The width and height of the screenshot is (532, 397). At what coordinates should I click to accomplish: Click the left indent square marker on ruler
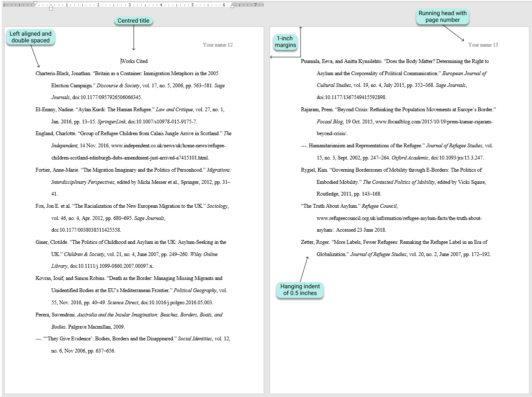[51, 9]
